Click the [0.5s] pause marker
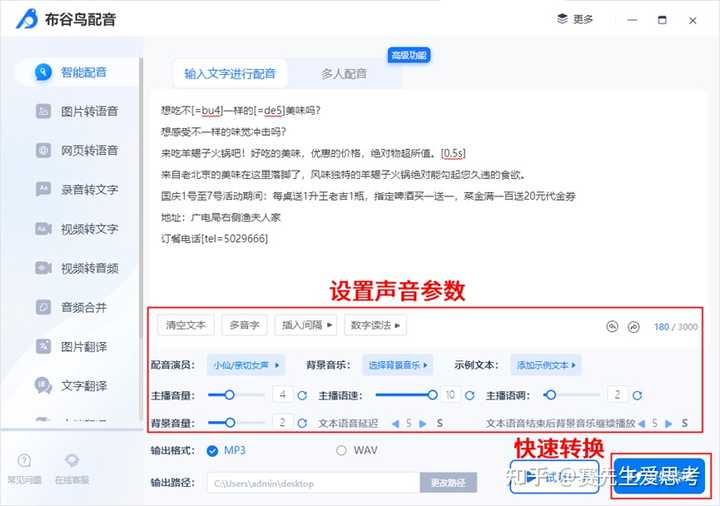The height and width of the screenshot is (506, 720). click(x=453, y=153)
